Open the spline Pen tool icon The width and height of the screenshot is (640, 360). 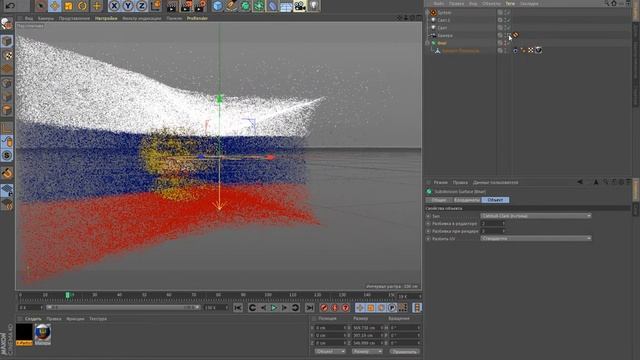[x=231, y=6]
